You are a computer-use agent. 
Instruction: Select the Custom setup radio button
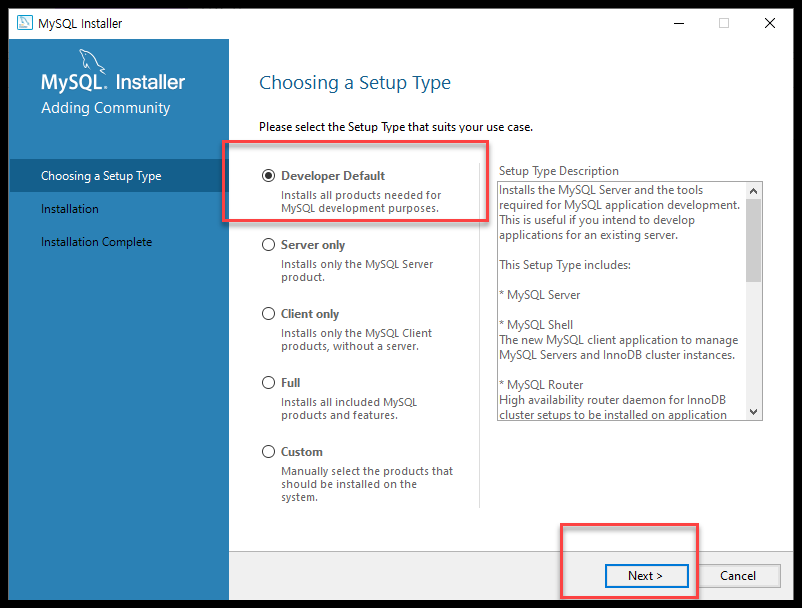click(268, 452)
